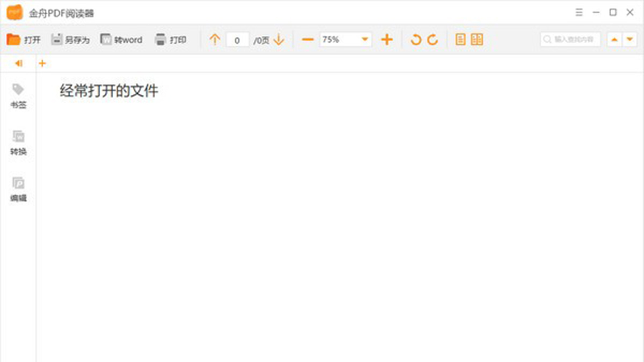The image size is (644, 362).
Task: Click the search content input box
Action: pyautogui.click(x=571, y=39)
